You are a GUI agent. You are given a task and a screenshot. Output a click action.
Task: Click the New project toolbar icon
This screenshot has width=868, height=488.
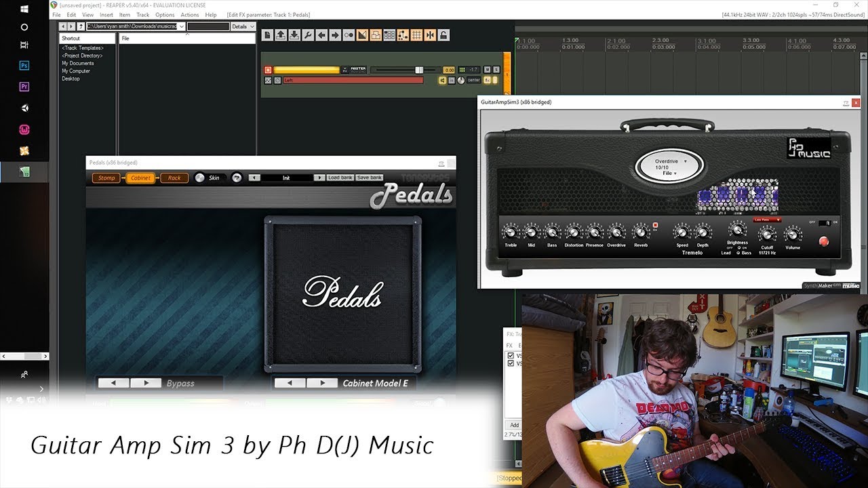(267, 35)
